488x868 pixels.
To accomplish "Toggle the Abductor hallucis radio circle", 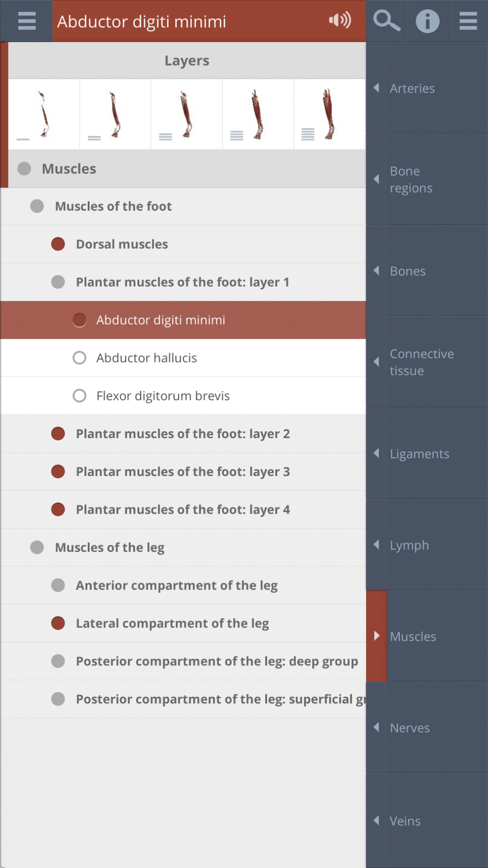I will point(80,358).
